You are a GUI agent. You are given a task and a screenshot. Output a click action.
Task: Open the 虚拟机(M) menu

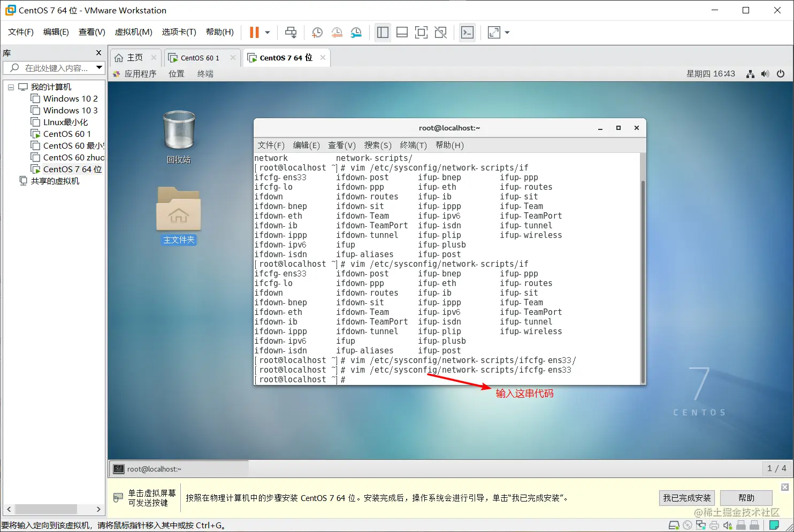point(134,32)
